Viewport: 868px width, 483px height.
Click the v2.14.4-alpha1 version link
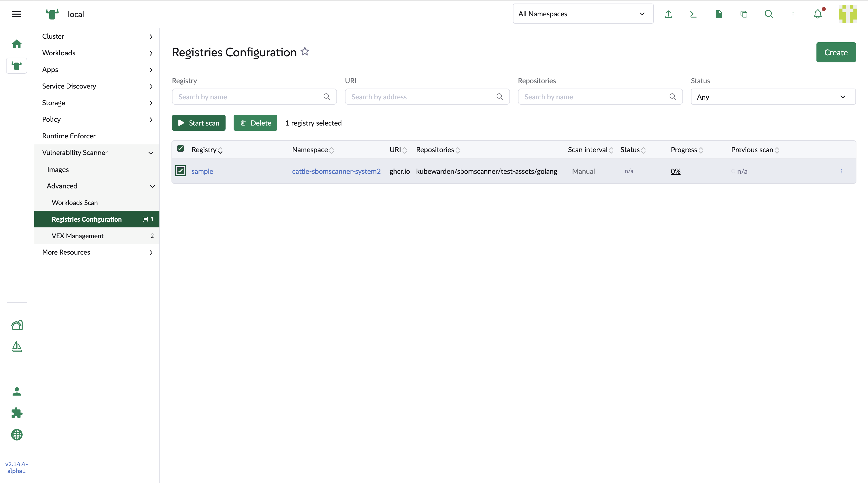pyautogui.click(x=17, y=467)
